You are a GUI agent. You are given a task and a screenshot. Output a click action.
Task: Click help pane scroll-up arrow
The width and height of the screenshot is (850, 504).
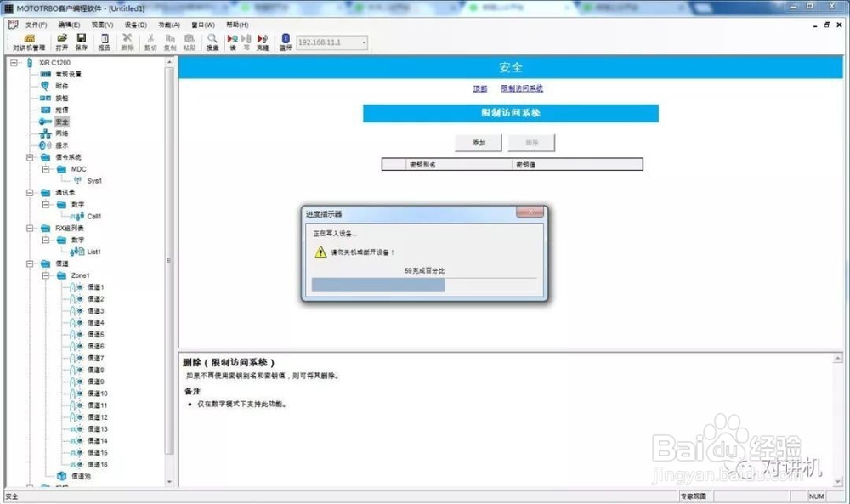[x=837, y=358]
